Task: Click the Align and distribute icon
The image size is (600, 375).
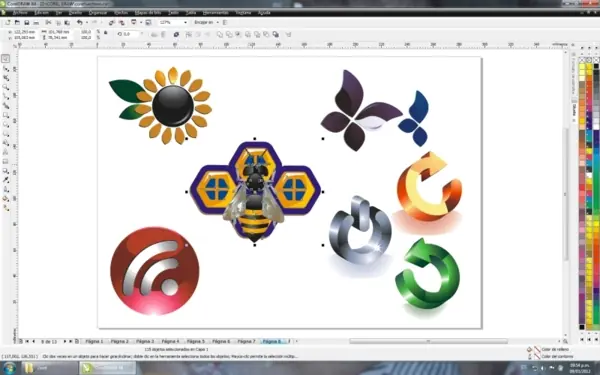Action: tap(289, 34)
